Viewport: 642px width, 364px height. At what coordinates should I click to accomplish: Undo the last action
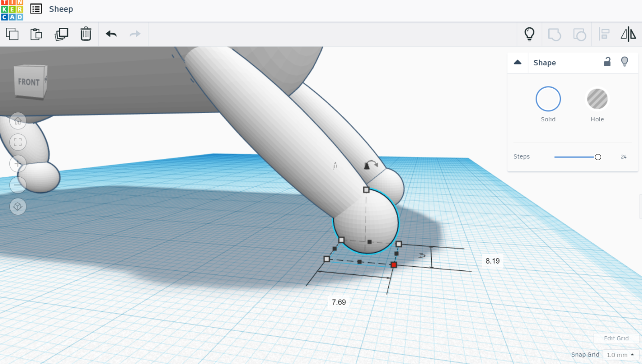[x=111, y=34]
